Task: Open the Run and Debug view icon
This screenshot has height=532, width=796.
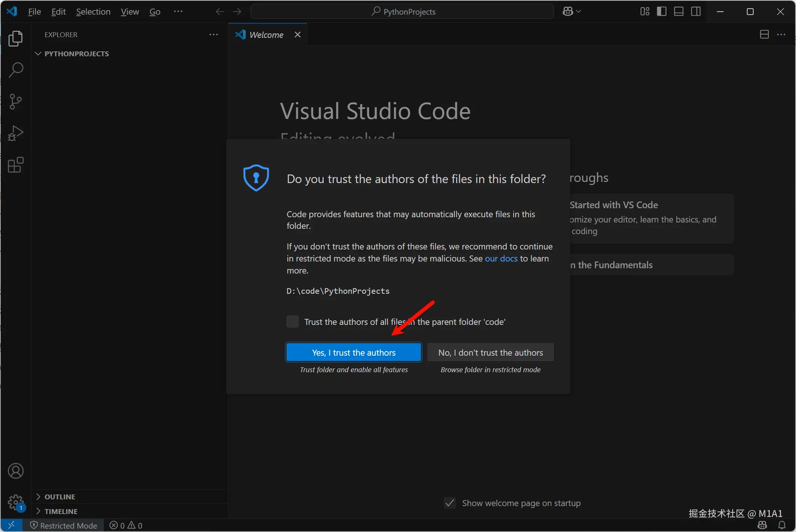Action: point(15,133)
